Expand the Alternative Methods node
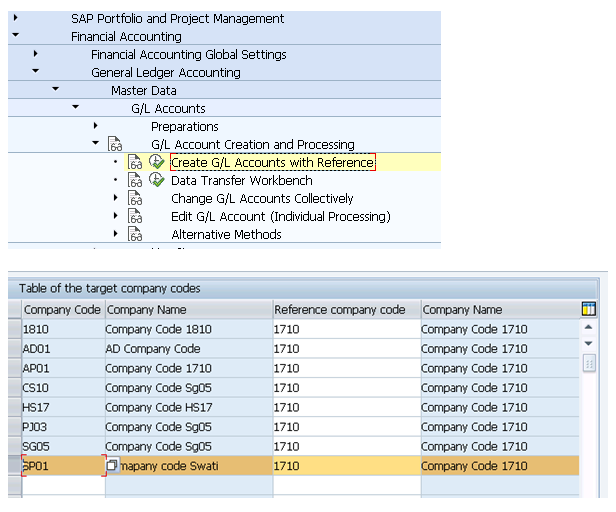Image resolution: width=616 pixels, height=512 pixels. (x=116, y=234)
